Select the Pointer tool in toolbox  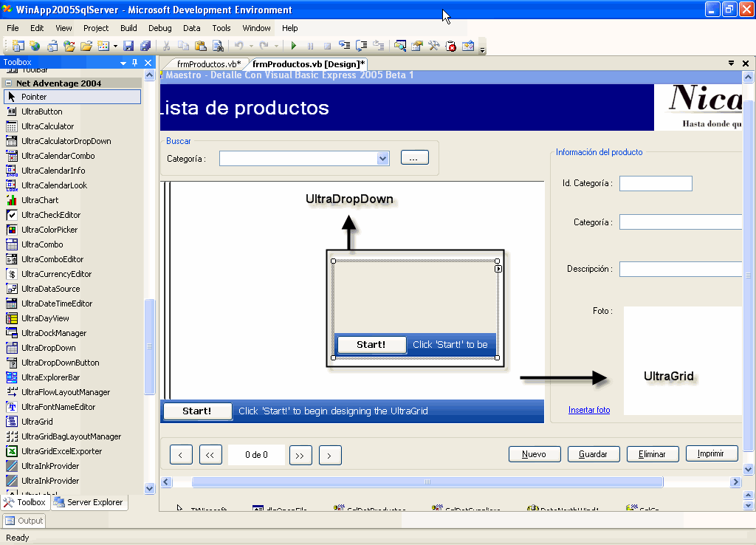coord(72,97)
